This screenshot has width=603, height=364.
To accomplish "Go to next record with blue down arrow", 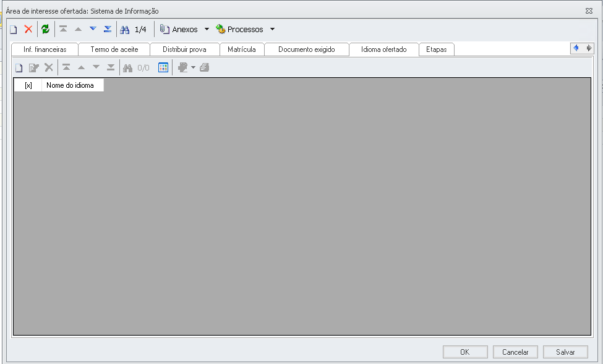I will 93,28.
